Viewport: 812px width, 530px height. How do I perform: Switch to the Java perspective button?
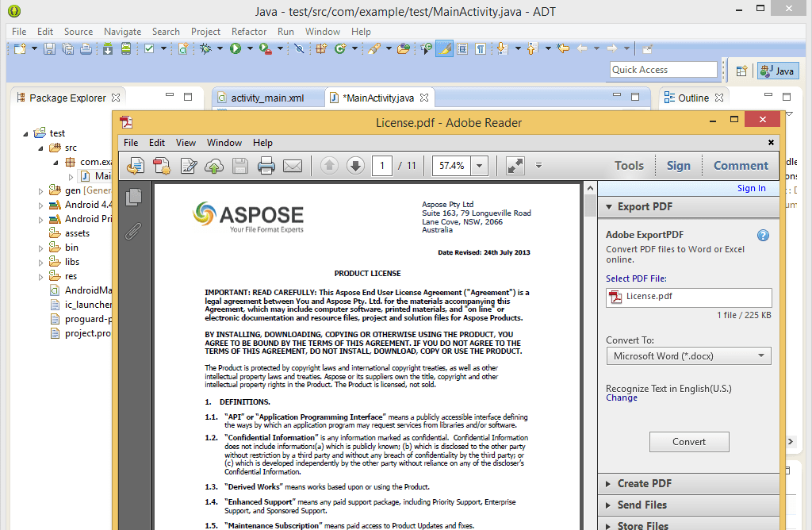[x=778, y=71]
